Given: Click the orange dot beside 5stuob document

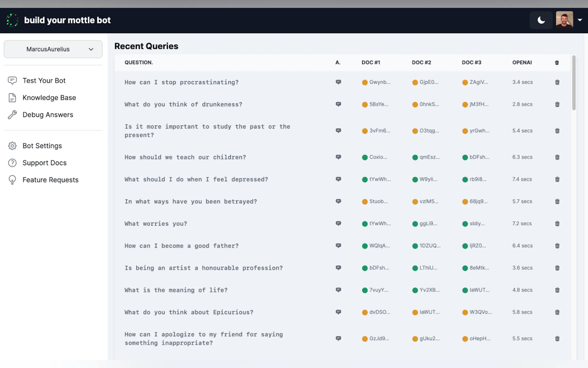Looking at the screenshot, I should [x=365, y=202].
